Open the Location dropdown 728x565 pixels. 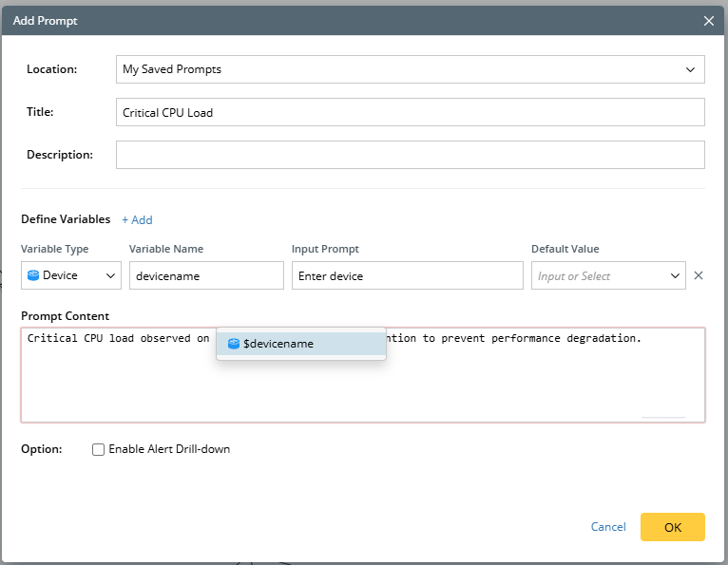pos(690,69)
